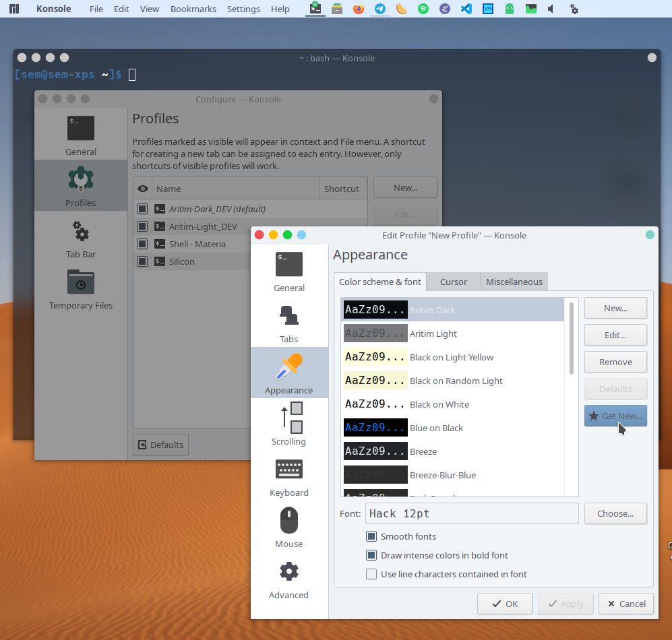Open Emacs from the top panel
This screenshot has height=640, width=672.
445,9
